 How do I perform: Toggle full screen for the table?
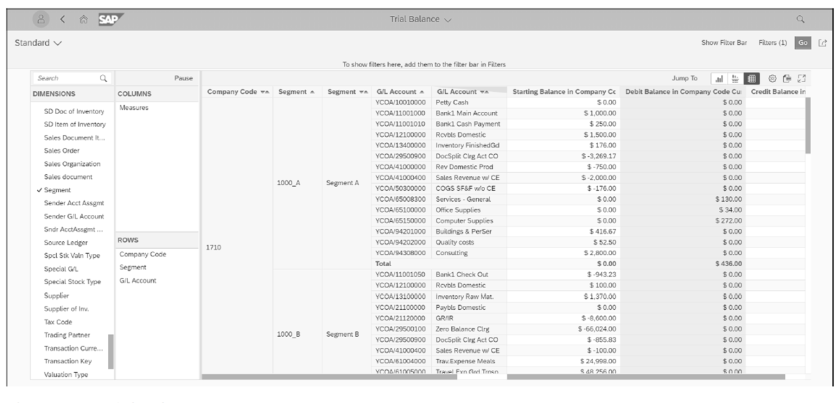tap(801, 76)
